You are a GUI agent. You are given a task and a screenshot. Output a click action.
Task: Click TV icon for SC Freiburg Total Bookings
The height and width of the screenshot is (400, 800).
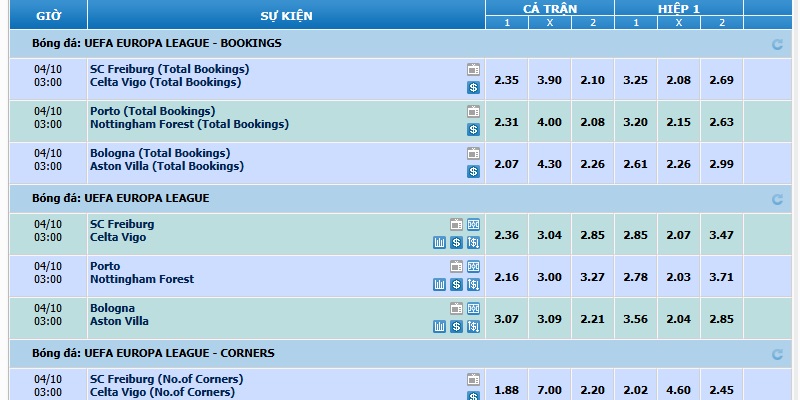coord(473,69)
